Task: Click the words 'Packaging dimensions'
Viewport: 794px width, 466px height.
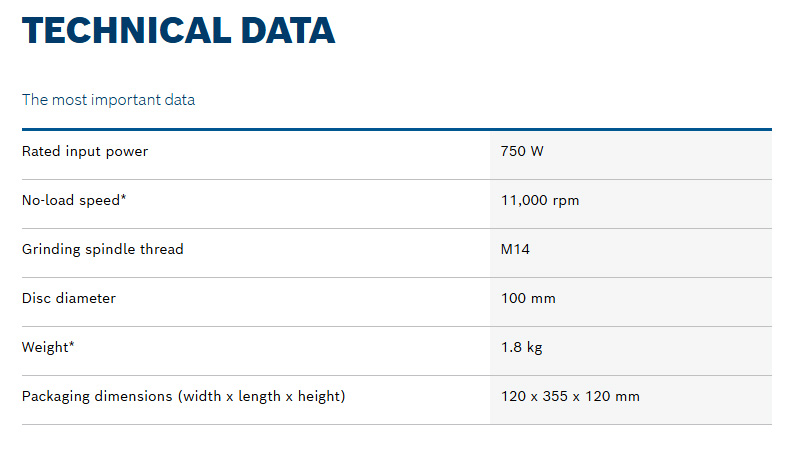Action: (98, 397)
